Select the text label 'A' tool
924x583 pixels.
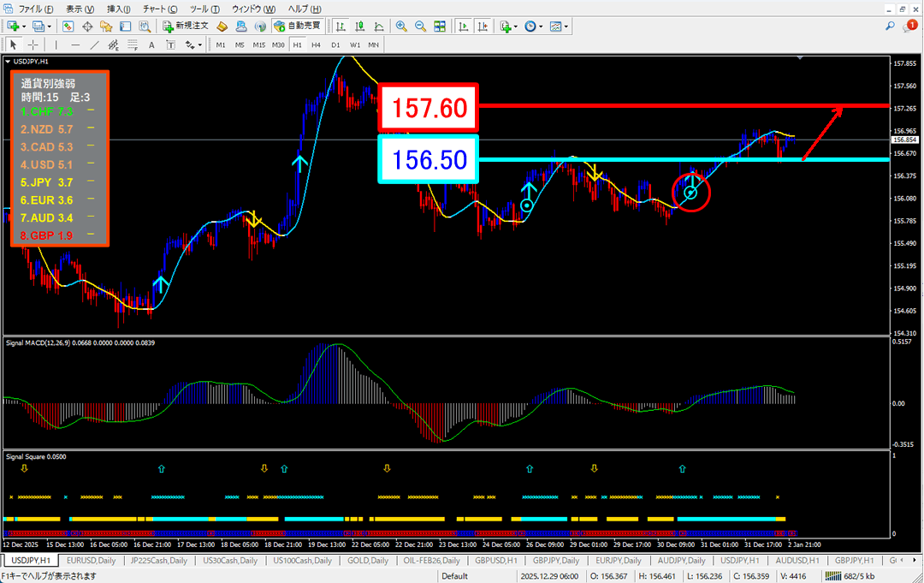click(151, 45)
